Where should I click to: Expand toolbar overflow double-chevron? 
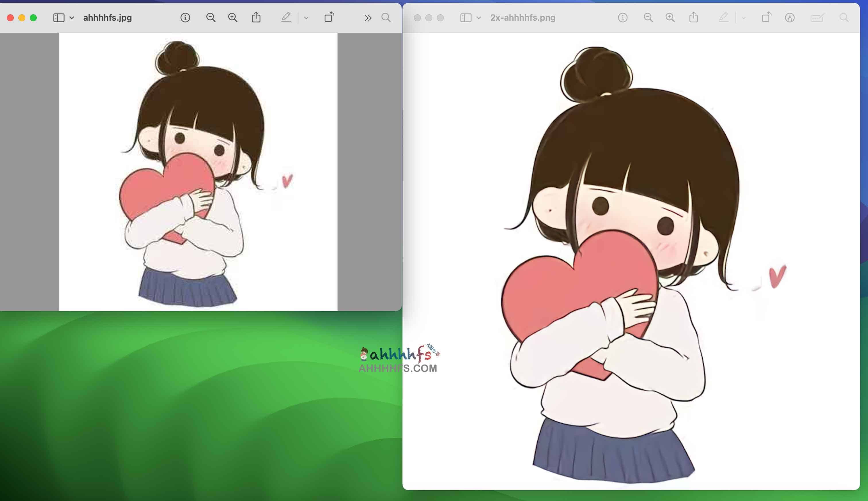368,18
